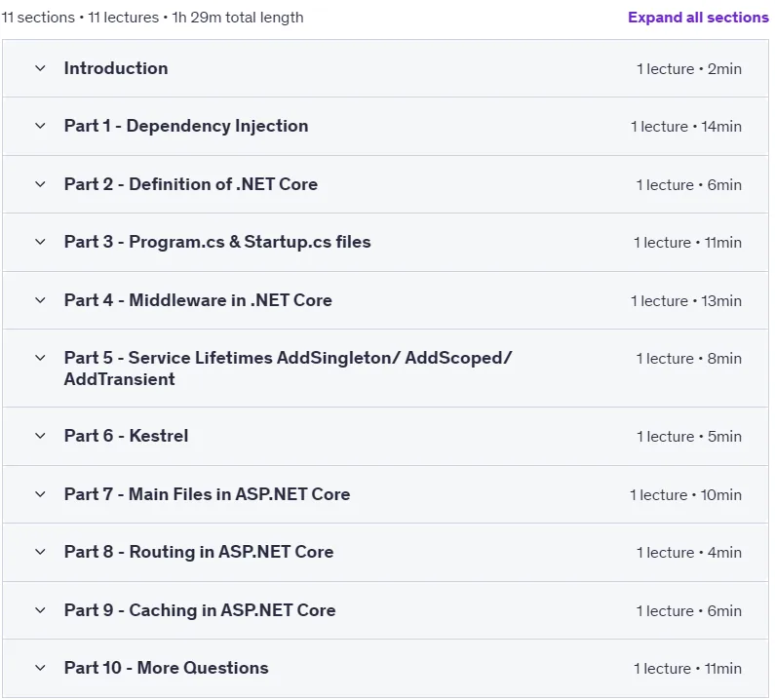This screenshot has height=700, width=775.
Task: Select Part 4 - Middleware in .NET Core title
Action: point(198,300)
